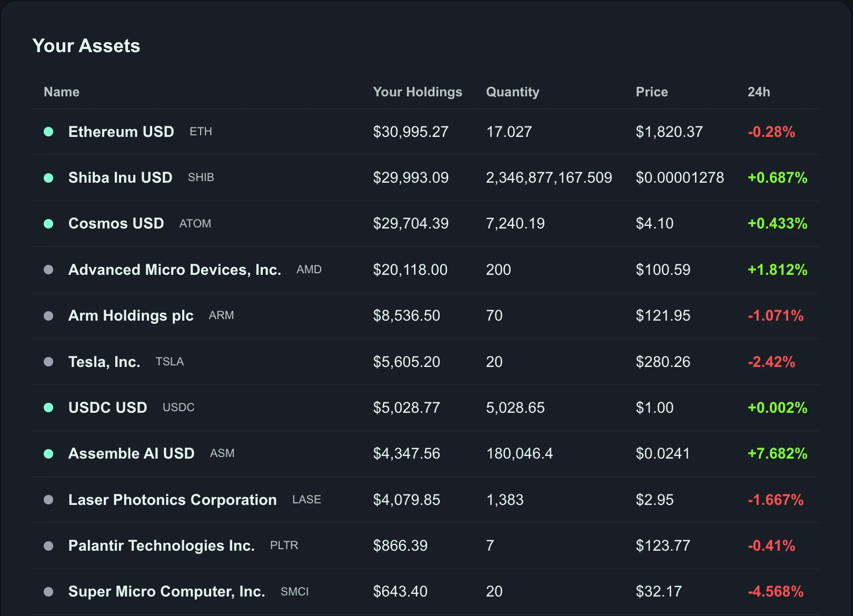Image resolution: width=853 pixels, height=616 pixels.
Task: Open the Ethereum USD asset name
Action: [x=121, y=132]
